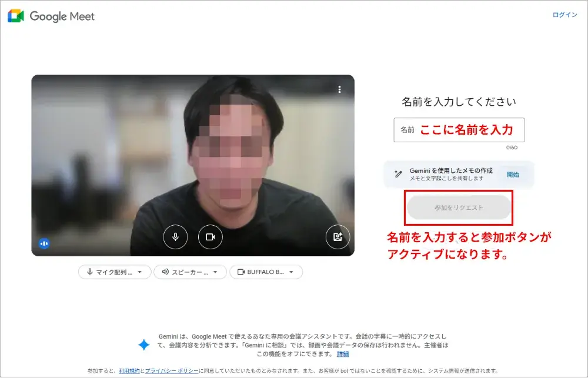This screenshot has width=588, height=378.
Task: Open the three-dot options menu on the video
Action: pyautogui.click(x=339, y=89)
